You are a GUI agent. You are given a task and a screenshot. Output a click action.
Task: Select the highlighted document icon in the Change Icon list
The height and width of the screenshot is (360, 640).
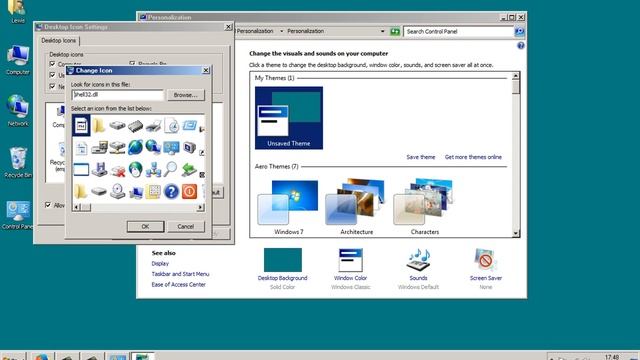coord(81,126)
